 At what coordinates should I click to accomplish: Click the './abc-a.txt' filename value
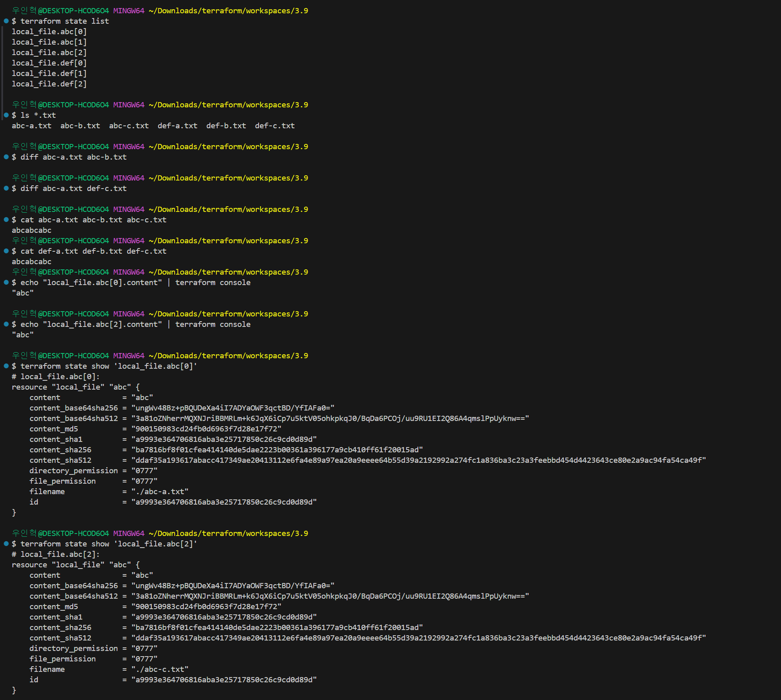pyautogui.click(x=160, y=491)
